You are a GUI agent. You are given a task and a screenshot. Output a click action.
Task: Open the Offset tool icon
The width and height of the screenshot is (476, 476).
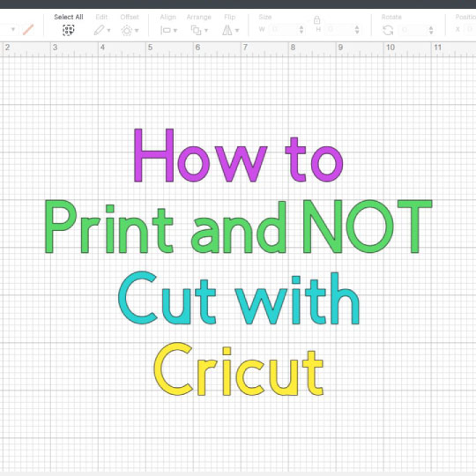click(x=127, y=30)
